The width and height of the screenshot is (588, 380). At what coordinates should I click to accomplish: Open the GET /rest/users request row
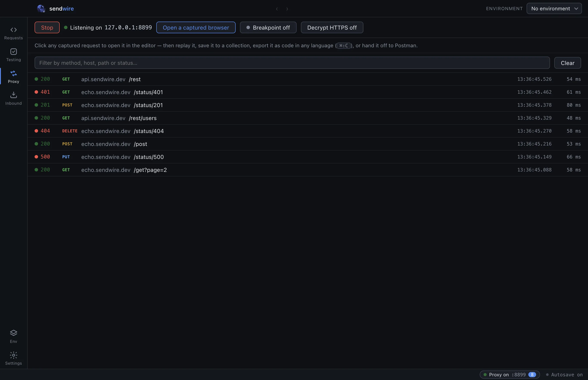[308, 118]
